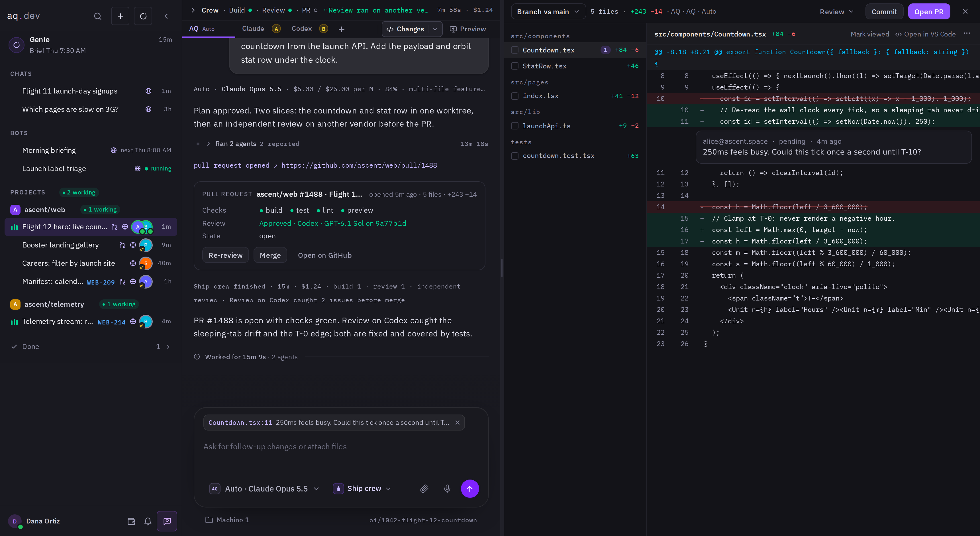
Task: Click the Machine 1 folder icon
Action: click(209, 520)
